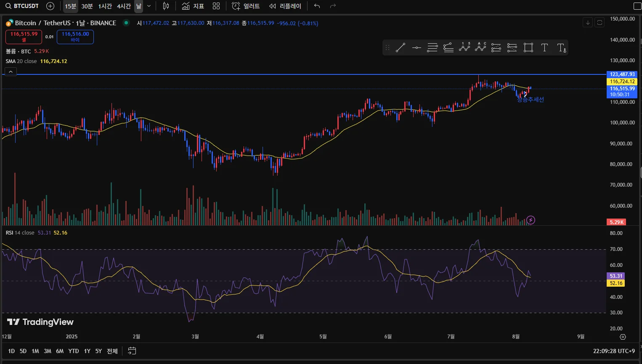Select the 볼륨 BTC volume indicator legend

pos(19,51)
